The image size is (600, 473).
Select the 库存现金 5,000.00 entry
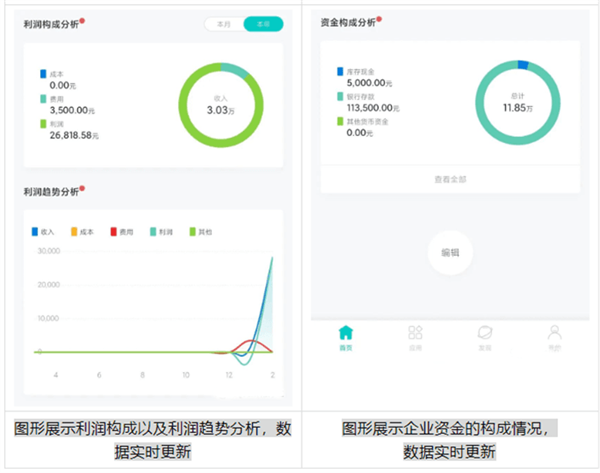click(366, 78)
